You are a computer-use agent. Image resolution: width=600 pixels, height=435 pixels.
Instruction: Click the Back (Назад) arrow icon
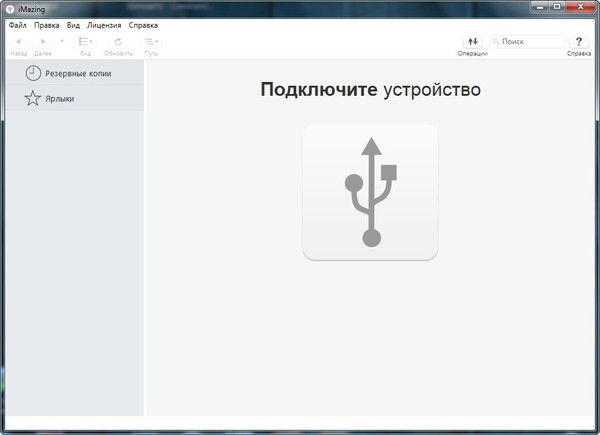(18, 42)
